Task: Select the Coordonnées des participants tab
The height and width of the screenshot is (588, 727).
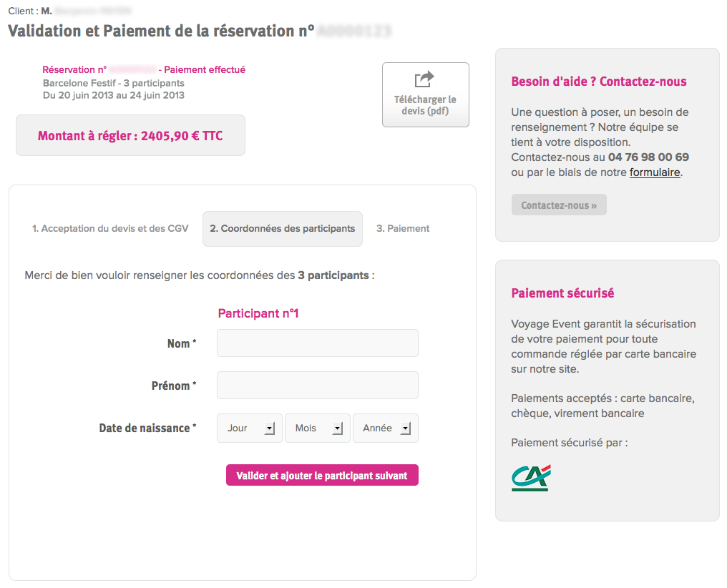Action: click(283, 228)
